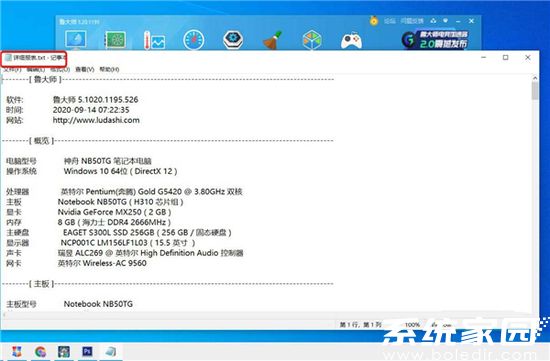This screenshot has height=361, width=550.
Task: Click the vertical scrollbar thumb in Notepad
Action: (x=535, y=91)
